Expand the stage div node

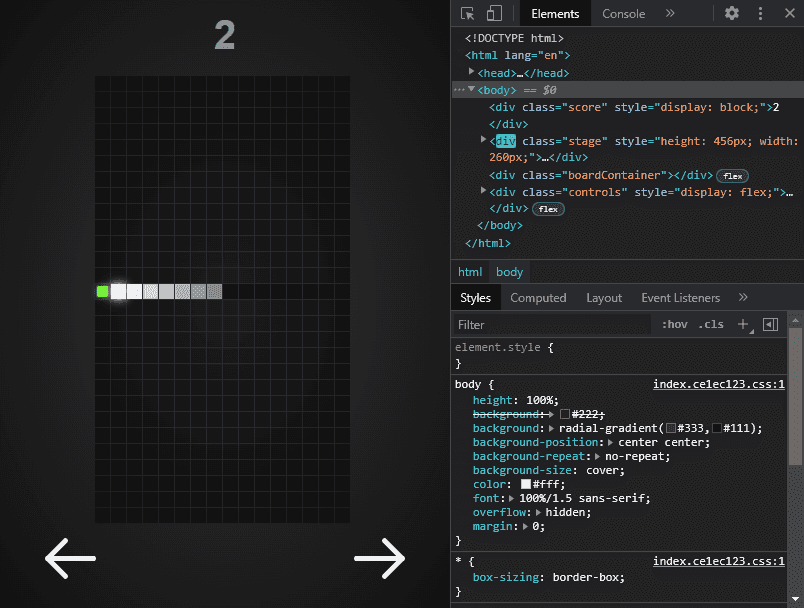(x=484, y=141)
